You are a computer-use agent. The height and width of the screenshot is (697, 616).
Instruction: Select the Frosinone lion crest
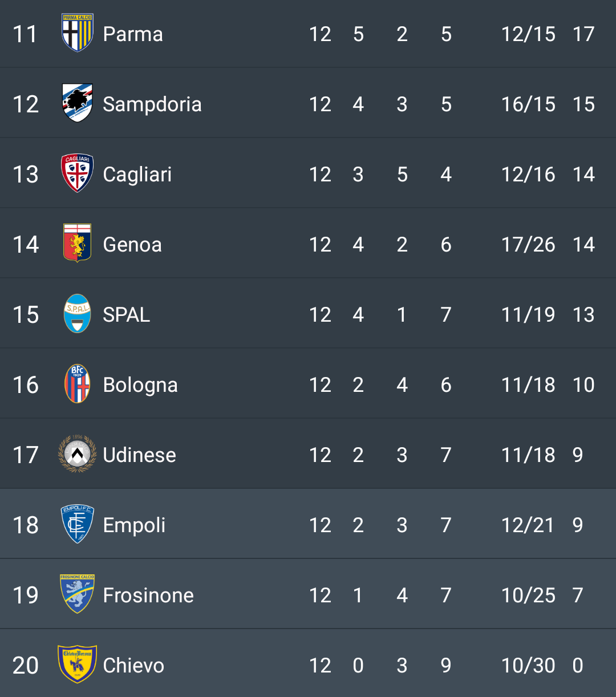[x=78, y=594]
